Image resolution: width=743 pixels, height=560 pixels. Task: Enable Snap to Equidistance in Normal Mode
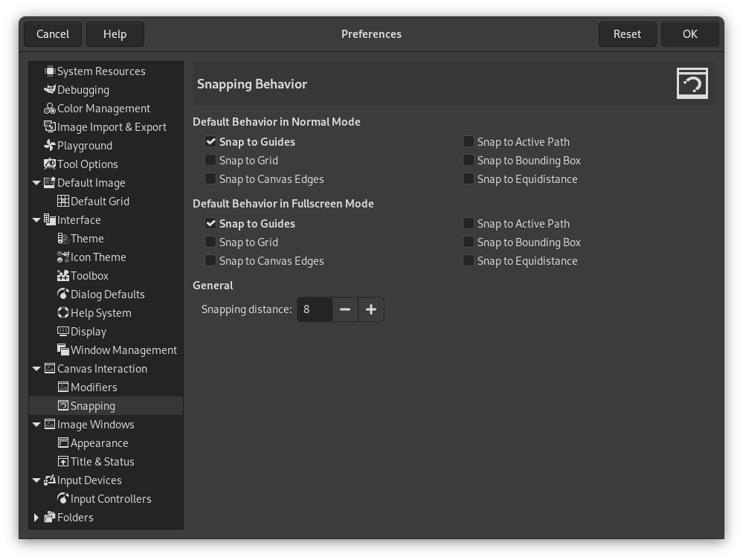469,178
